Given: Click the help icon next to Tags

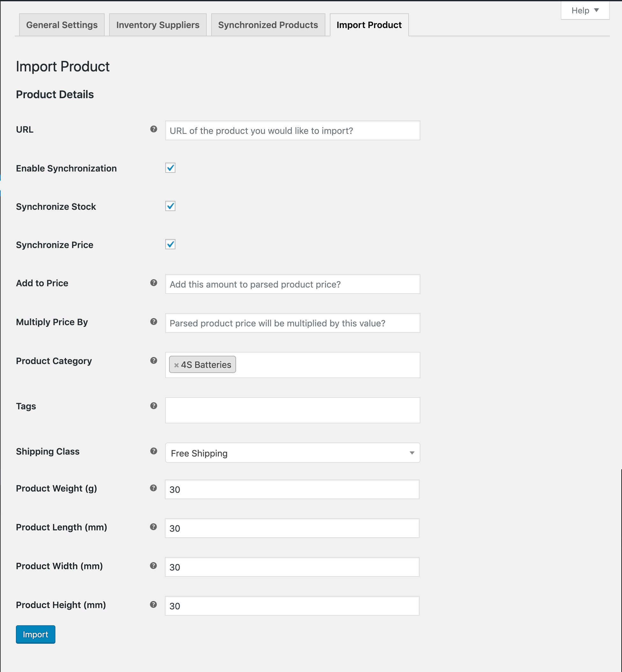Looking at the screenshot, I should click(x=153, y=406).
